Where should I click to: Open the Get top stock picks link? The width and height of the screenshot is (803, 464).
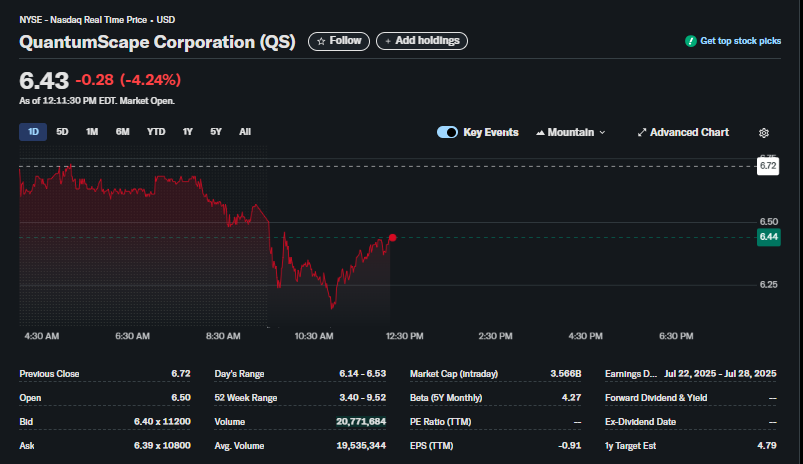[740, 41]
